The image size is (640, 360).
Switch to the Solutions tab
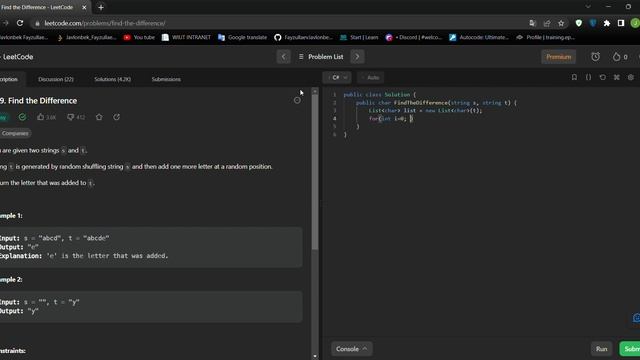pos(113,79)
